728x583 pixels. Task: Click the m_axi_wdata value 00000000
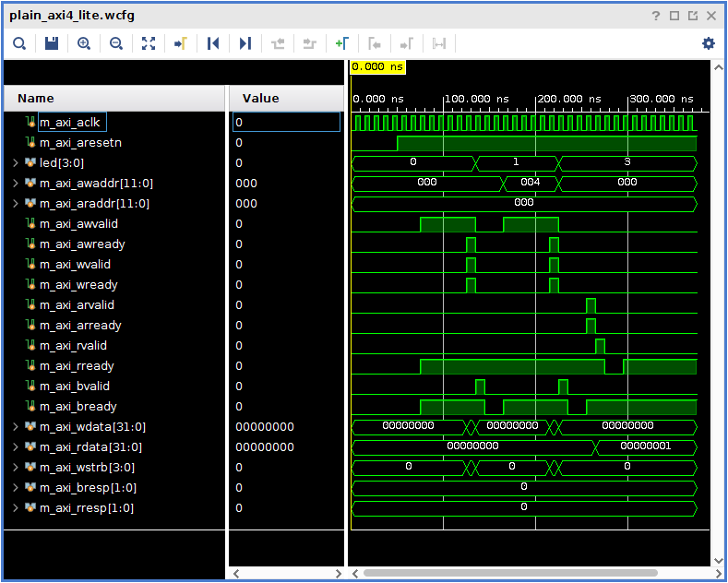click(x=265, y=427)
